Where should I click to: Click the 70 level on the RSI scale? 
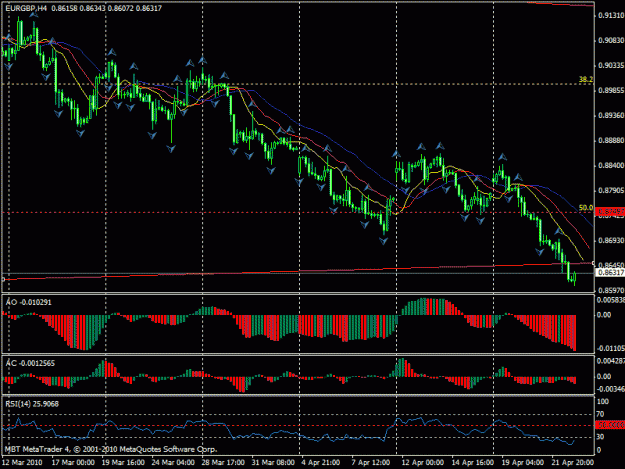[601, 414]
